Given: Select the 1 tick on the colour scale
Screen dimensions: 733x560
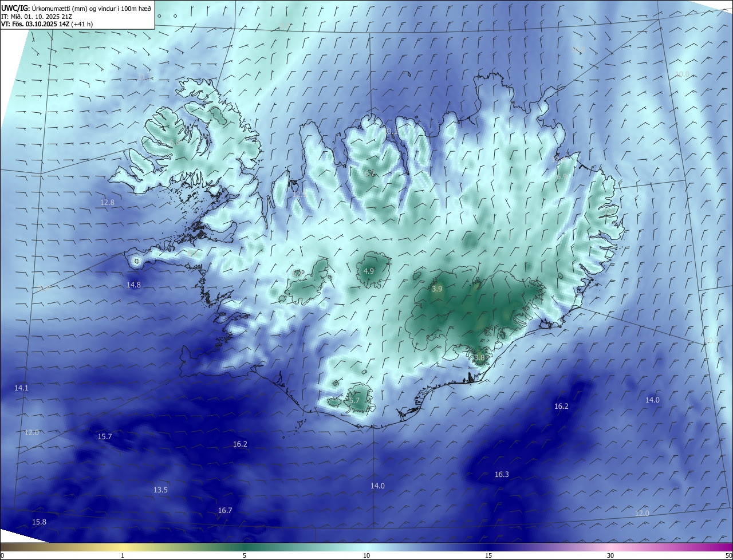Looking at the screenshot, I should pyautogui.click(x=123, y=556).
